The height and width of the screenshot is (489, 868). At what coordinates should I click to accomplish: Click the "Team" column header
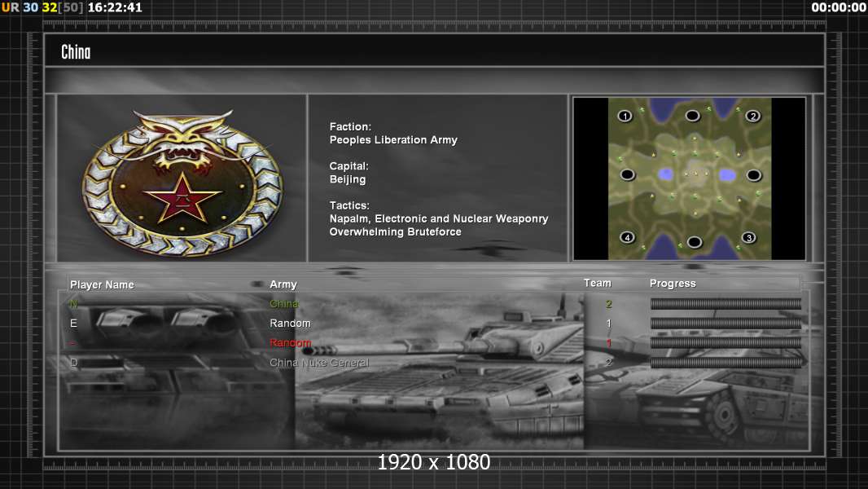click(x=598, y=283)
